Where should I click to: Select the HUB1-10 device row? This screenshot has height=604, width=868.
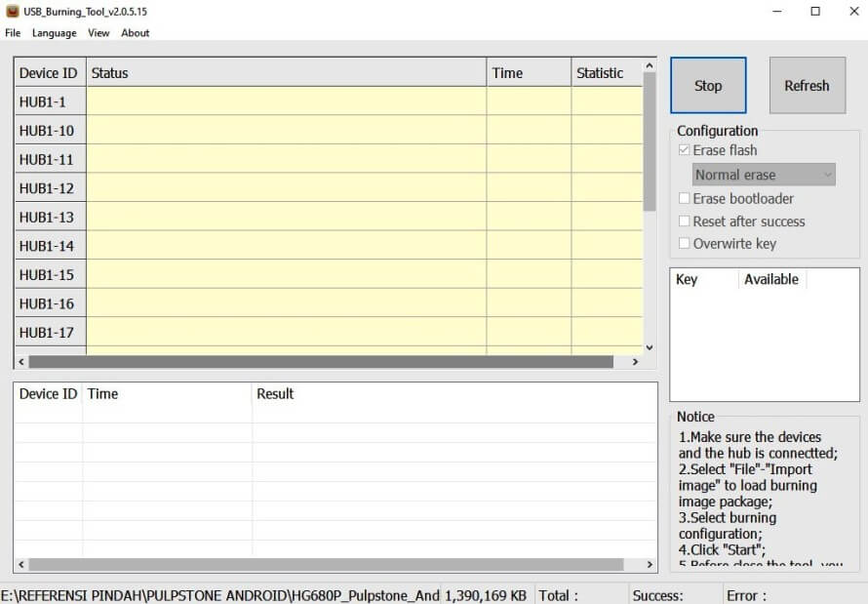point(49,130)
